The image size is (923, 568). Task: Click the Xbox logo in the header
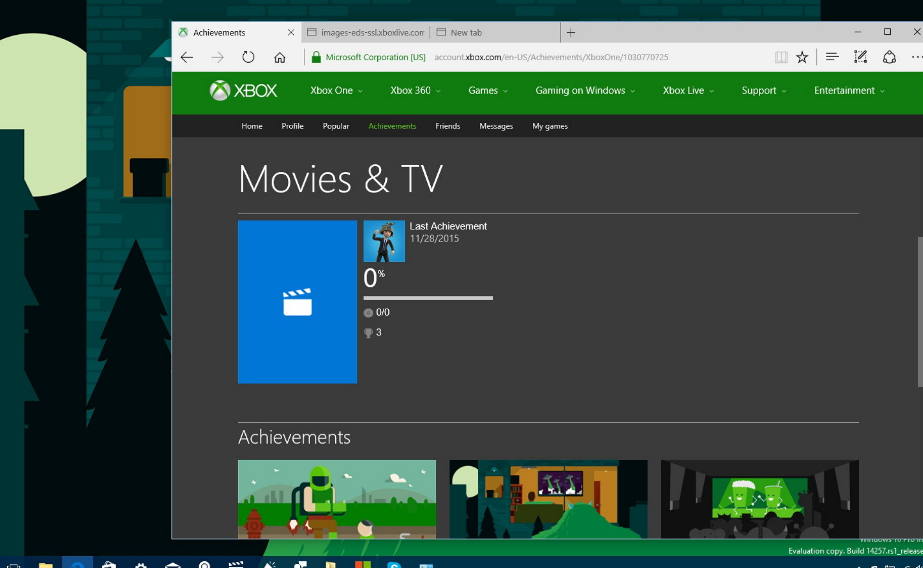pos(243,91)
